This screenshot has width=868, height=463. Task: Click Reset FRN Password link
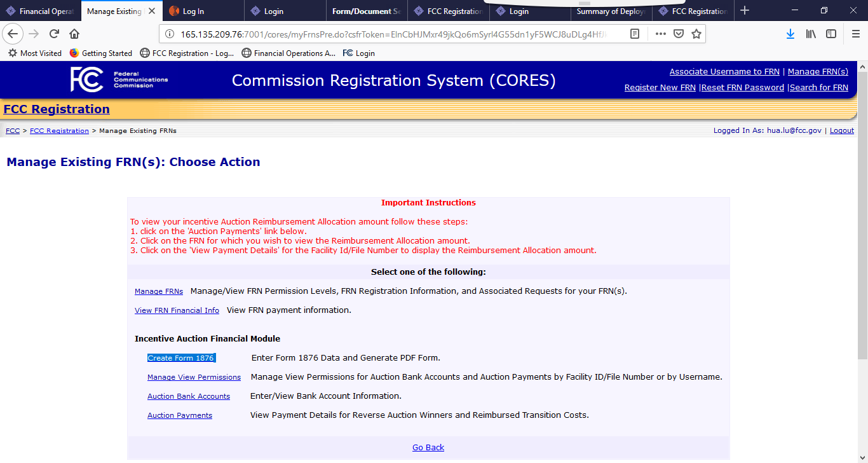(x=743, y=88)
